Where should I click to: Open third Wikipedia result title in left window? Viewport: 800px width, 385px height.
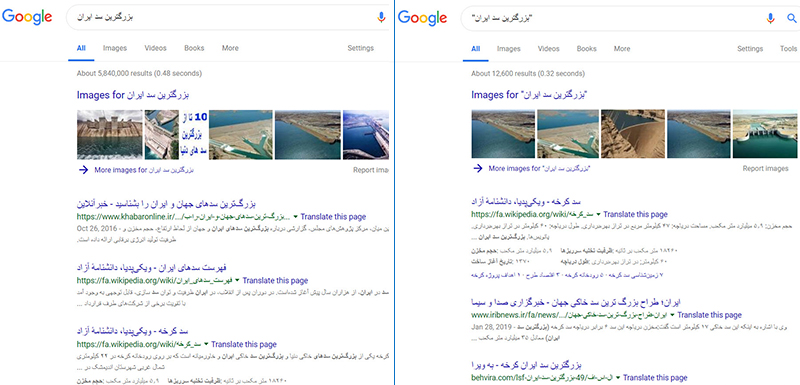click(133, 330)
